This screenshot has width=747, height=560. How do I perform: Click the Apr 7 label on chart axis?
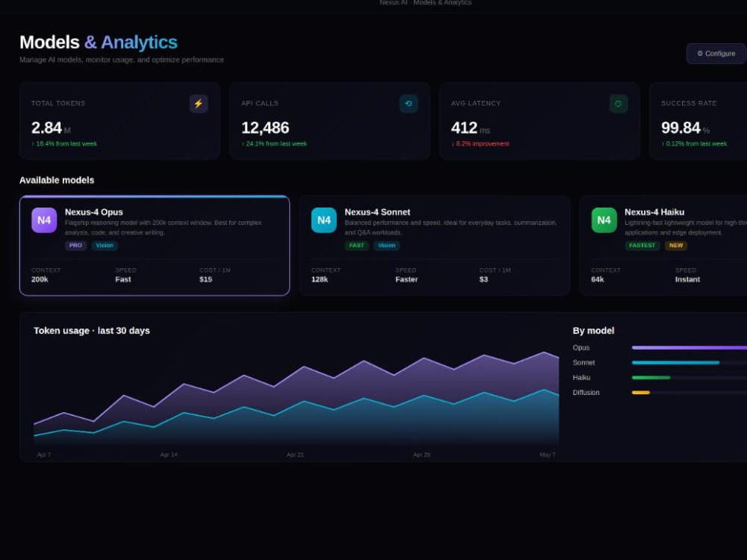pos(44,455)
